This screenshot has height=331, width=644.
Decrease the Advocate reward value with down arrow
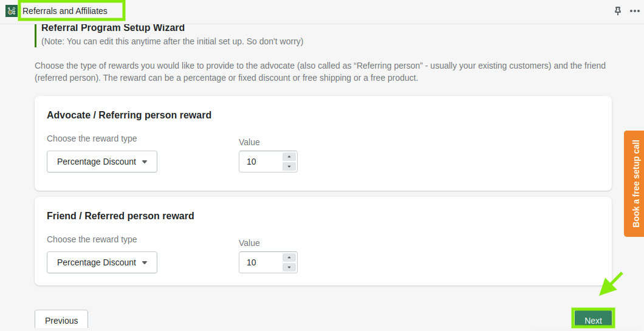(x=289, y=166)
